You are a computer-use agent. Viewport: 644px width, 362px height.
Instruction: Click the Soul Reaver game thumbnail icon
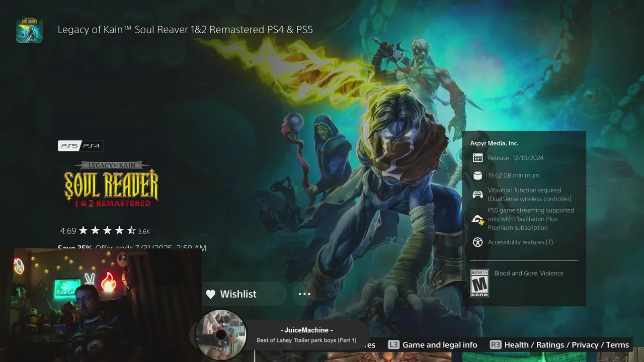[29, 30]
